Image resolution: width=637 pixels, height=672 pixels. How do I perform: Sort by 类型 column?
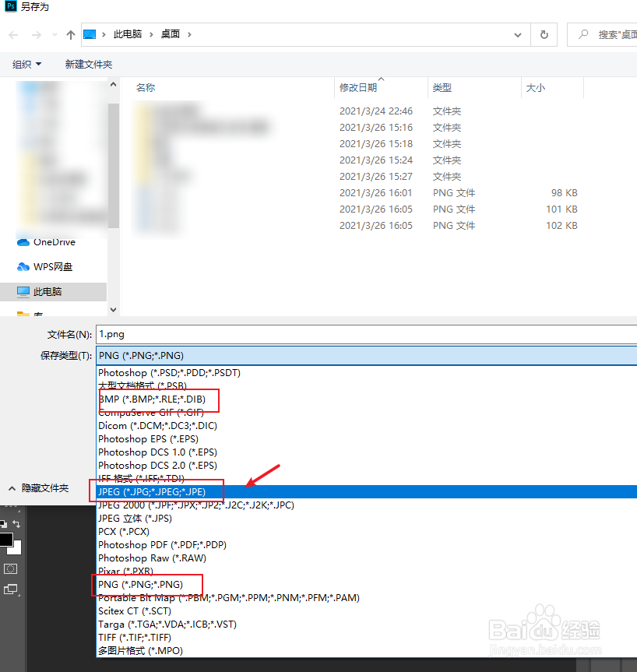tap(442, 88)
